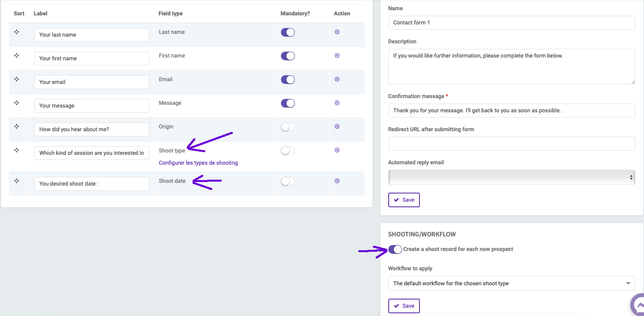Edit the Your first name label field
The image size is (644, 316).
(x=92, y=58)
